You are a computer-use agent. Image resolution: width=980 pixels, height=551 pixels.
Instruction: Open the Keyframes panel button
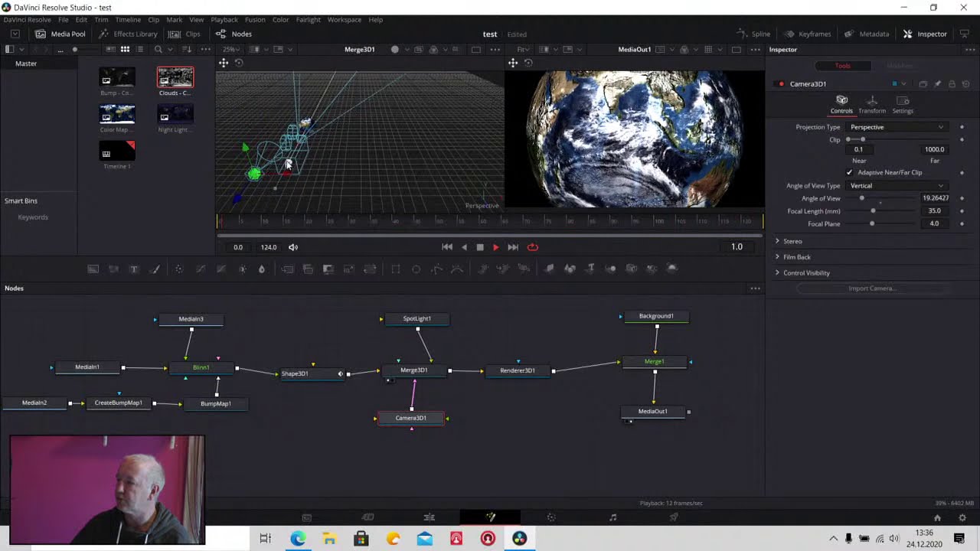808,34
